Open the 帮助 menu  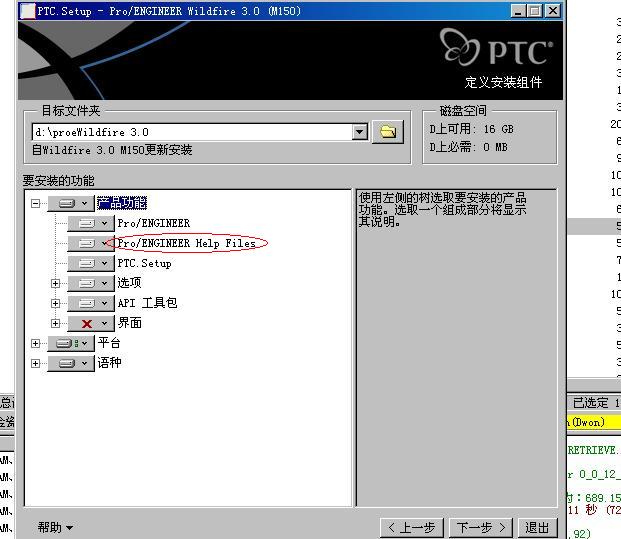(x=55, y=528)
